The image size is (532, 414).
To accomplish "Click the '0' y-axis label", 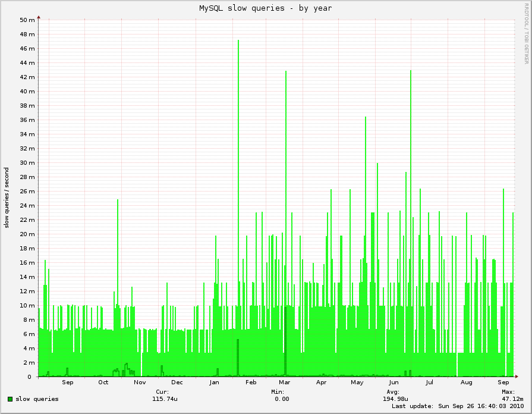I will click(x=29, y=377).
